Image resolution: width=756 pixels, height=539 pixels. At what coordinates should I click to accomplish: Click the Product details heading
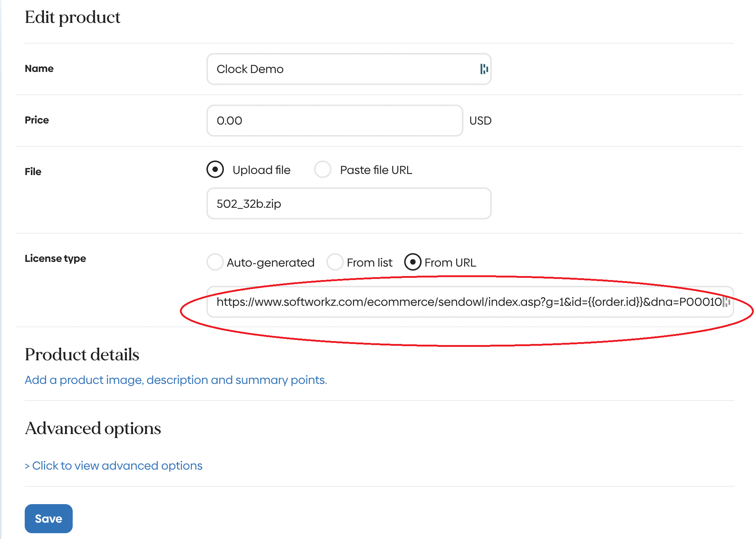click(82, 354)
